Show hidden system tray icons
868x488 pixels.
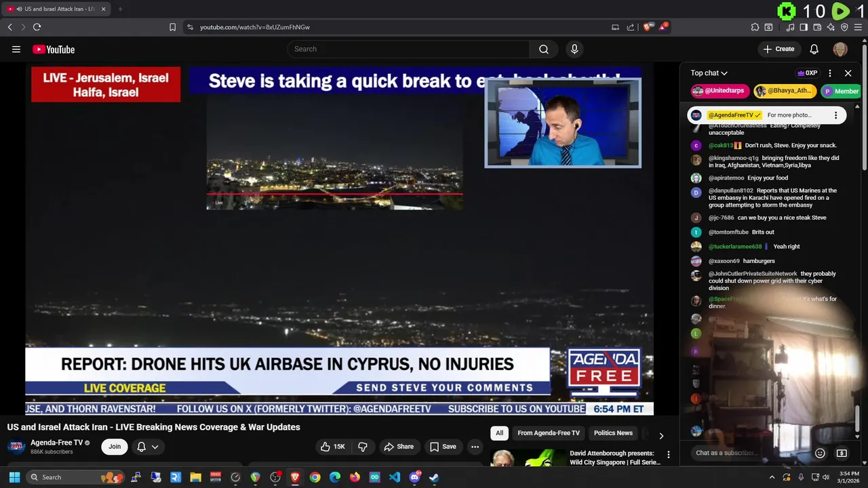772,477
